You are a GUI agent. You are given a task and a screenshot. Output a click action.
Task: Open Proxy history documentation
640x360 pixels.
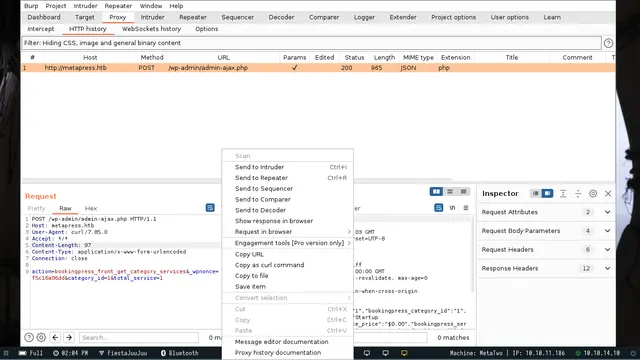pyautogui.click(x=287, y=353)
